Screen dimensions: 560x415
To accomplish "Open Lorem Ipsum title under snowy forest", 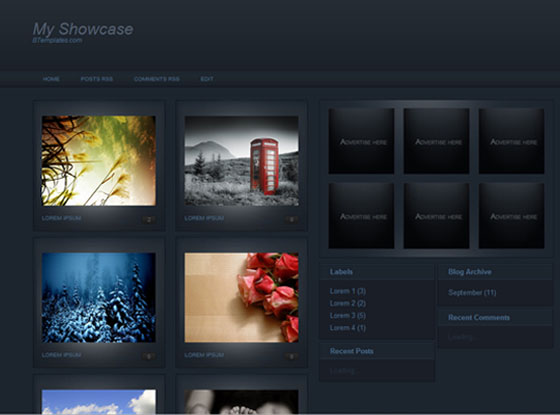I will [61, 355].
